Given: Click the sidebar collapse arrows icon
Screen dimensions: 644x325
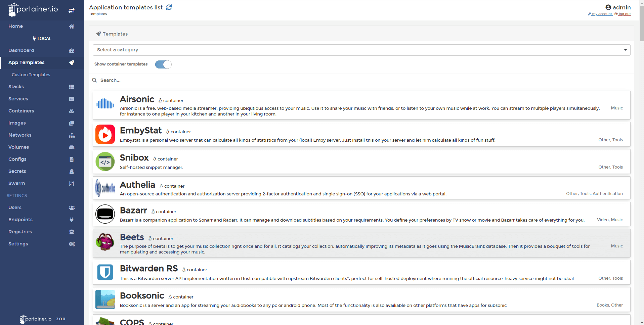Looking at the screenshot, I should click(72, 10).
